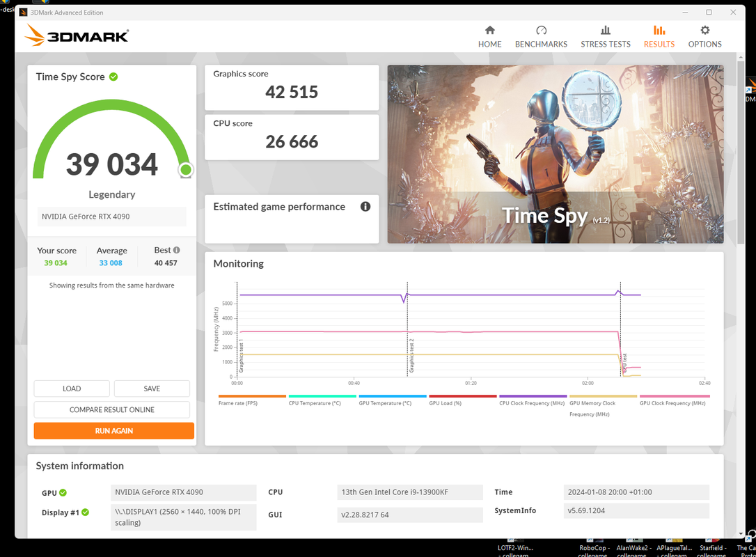The width and height of the screenshot is (756, 557).
Task: Click the GUI version v2.28.8217 64
Action: click(410, 515)
